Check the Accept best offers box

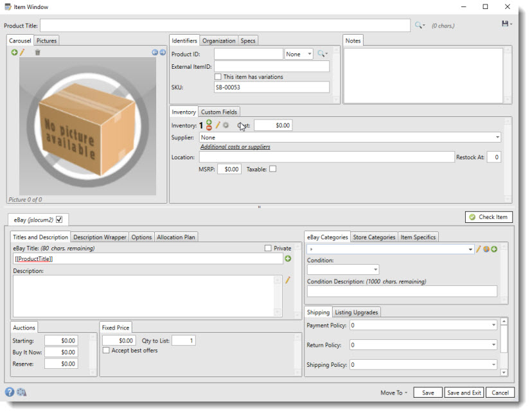coord(106,350)
